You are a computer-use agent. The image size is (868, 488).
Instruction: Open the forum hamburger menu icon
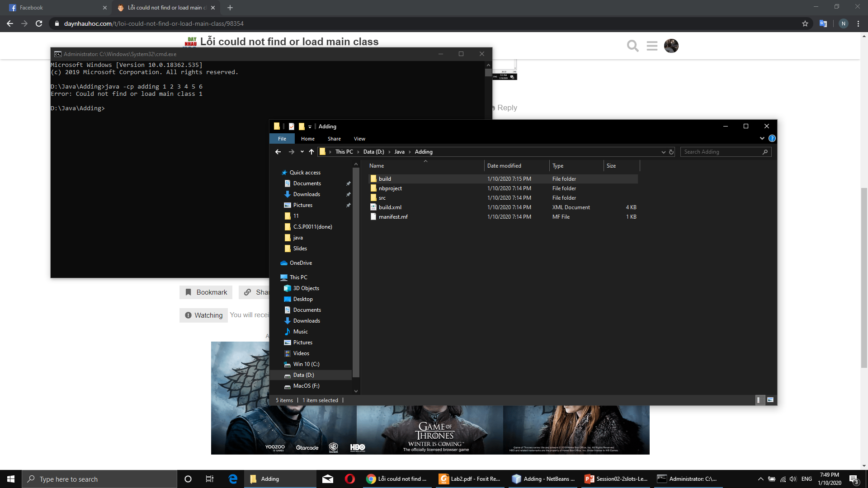tap(652, 46)
